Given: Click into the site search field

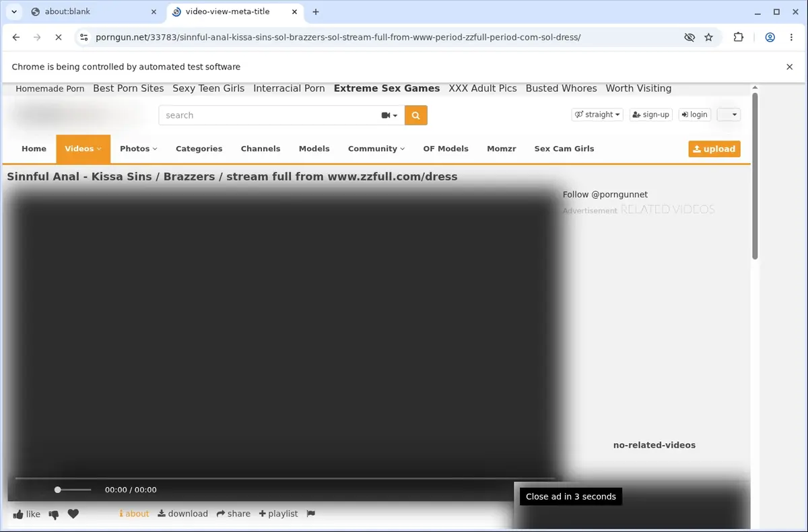Looking at the screenshot, I should click(269, 115).
